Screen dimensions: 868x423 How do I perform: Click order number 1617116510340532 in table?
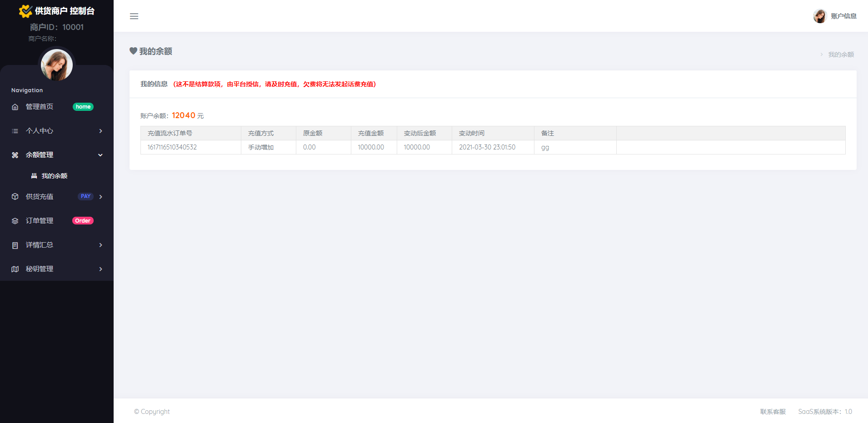tap(172, 147)
